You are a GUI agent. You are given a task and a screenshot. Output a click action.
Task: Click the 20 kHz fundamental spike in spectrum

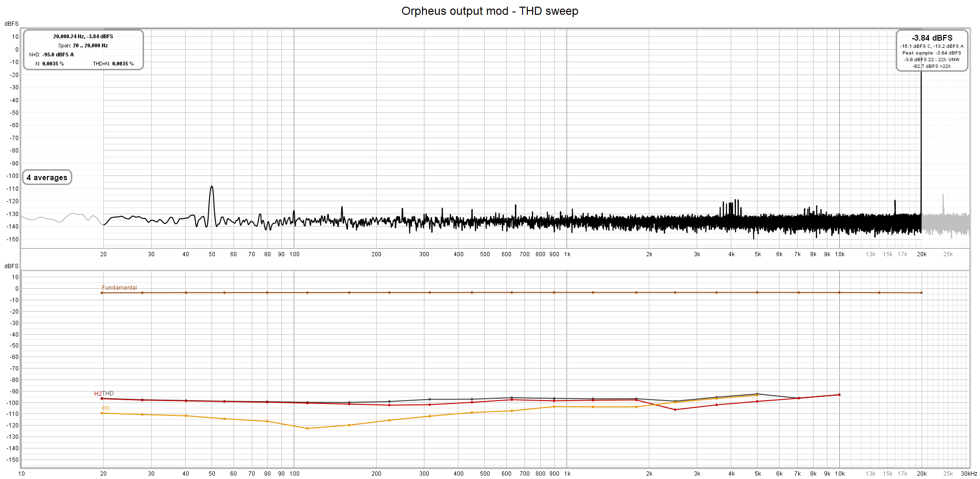tap(921, 143)
